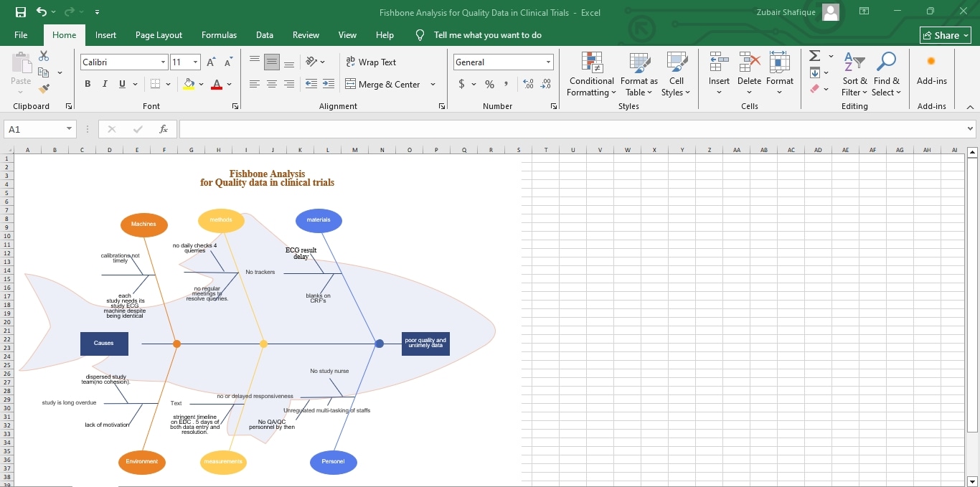This screenshot has height=487, width=980.
Task: Toggle italic formatting
Action: (x=104, y=84)
